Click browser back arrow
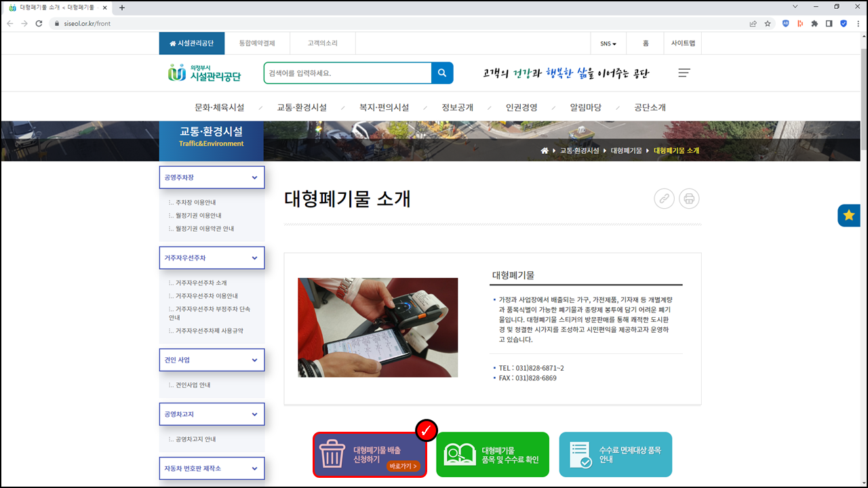Image resolution: width=868 pixels, height=488 pixels. [x=10, y=23]
